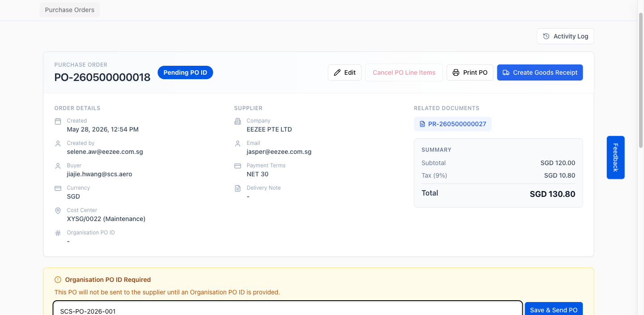Image resolution: width=644 pixels, height=315 pixels.
Task: Click the person icon next to supplier Email
Action: click(x=237, y=144)
